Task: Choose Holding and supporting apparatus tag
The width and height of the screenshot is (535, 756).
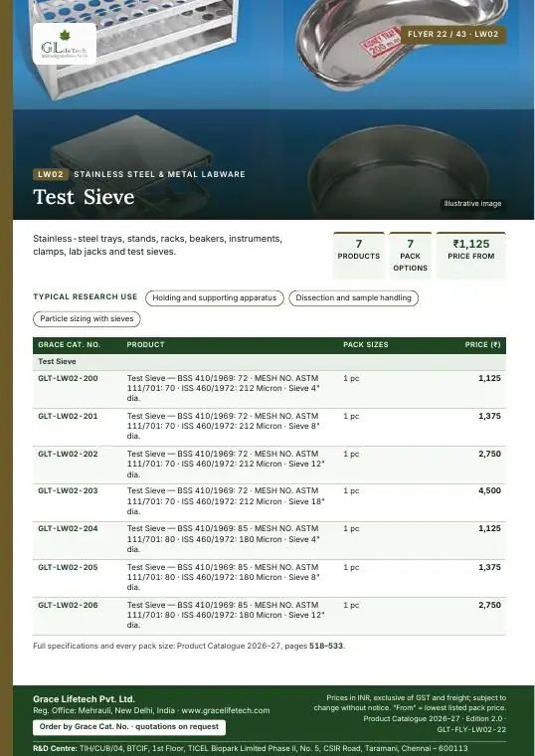Action: point(215,298)
